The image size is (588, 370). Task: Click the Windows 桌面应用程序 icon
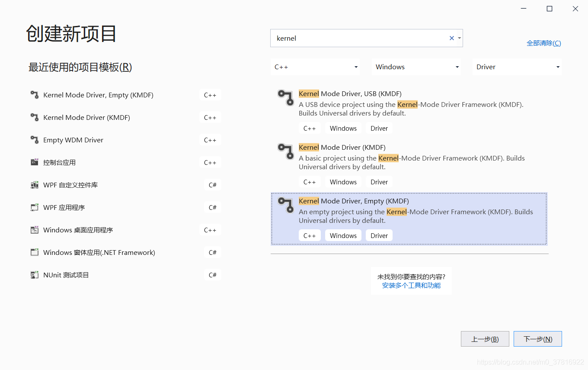35,230
